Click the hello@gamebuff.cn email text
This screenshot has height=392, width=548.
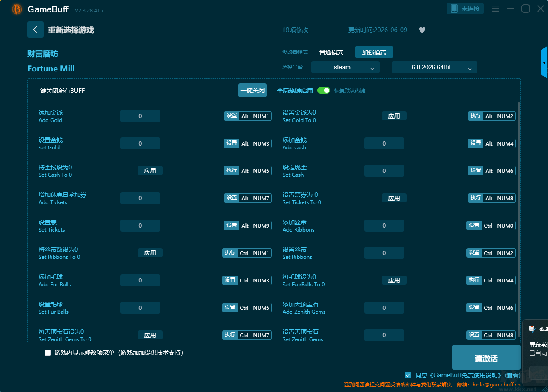(x=496, y=385)
